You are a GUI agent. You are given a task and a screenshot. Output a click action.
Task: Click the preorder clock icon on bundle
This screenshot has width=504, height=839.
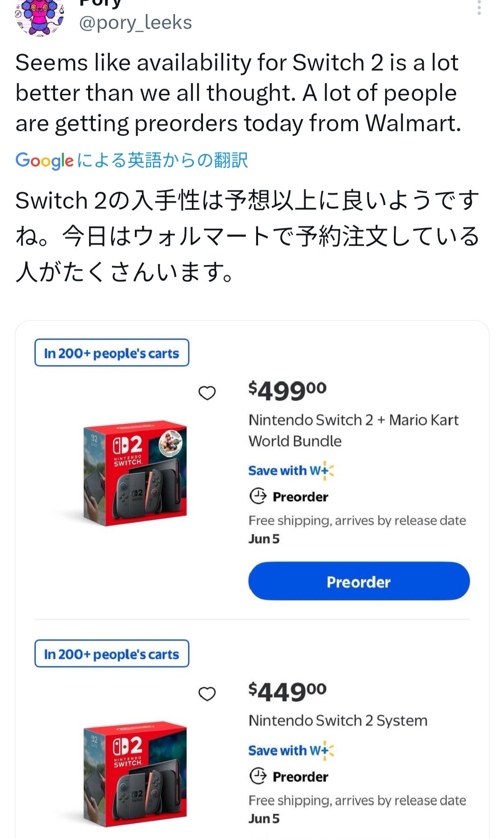258,496
